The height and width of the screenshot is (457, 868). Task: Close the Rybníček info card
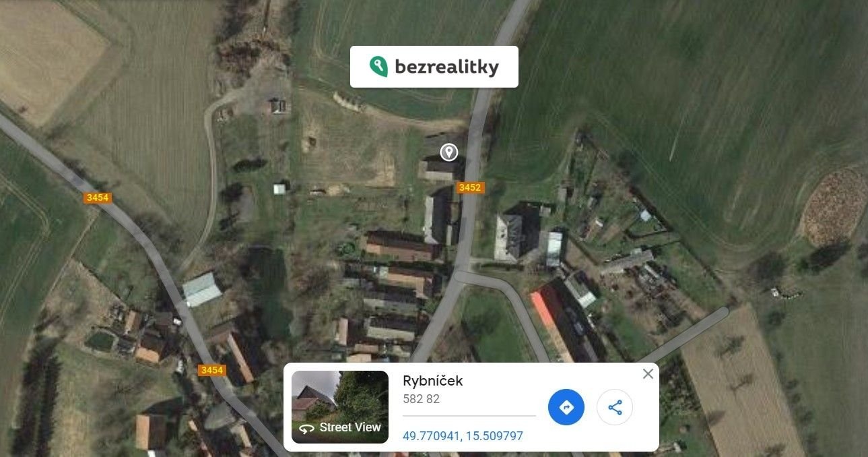[x=648, y=373]
